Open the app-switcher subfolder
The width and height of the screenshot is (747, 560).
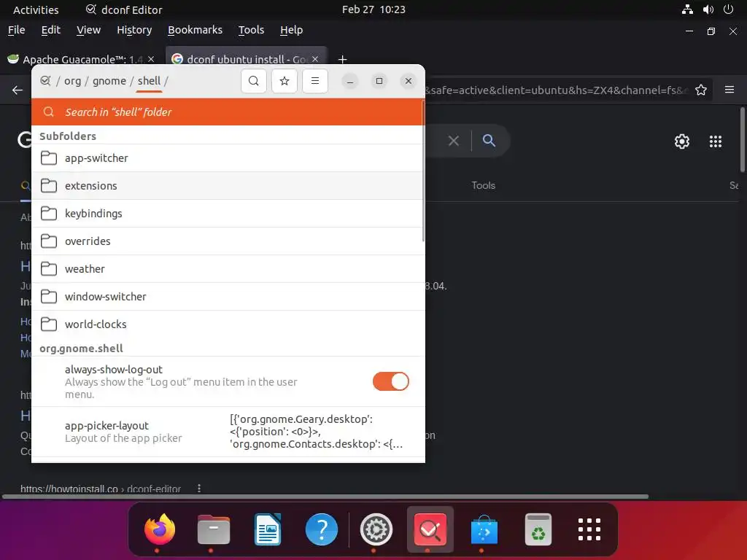click(x=228, y=158)
